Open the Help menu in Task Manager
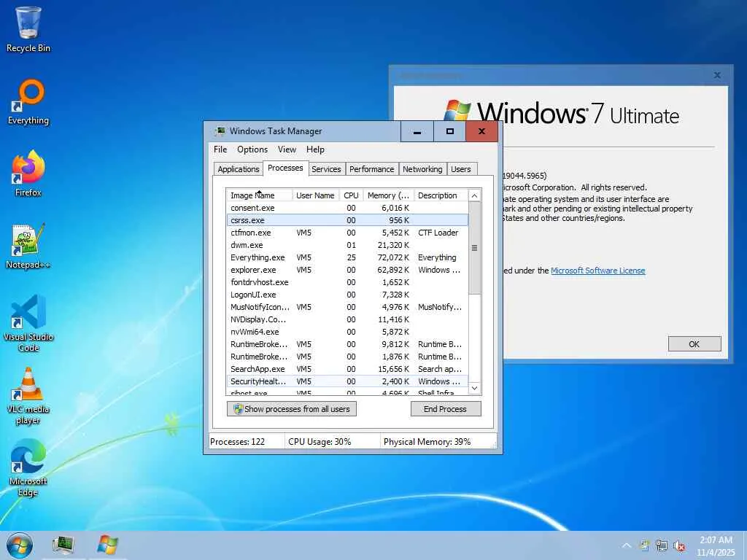 (315, 149)
